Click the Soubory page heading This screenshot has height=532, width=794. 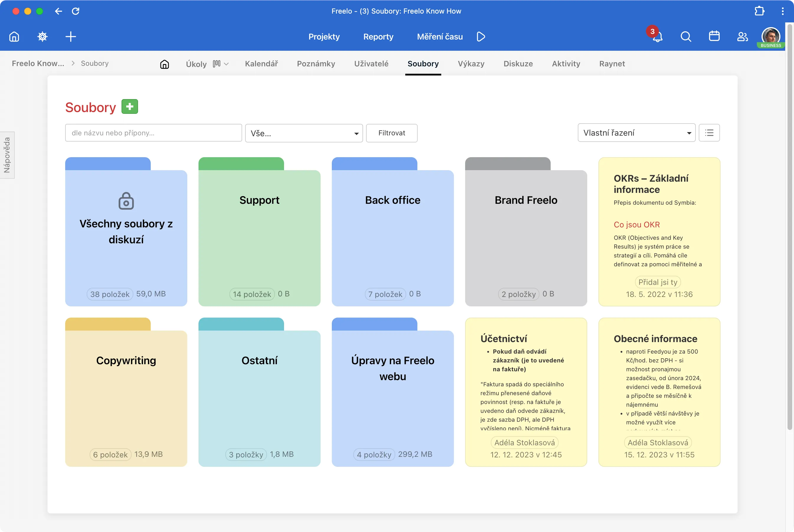click(x=91, y=107)
